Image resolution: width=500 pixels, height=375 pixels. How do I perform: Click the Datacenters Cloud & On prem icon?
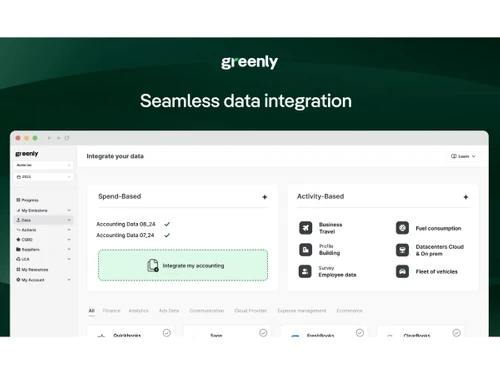tap(402, 250)
